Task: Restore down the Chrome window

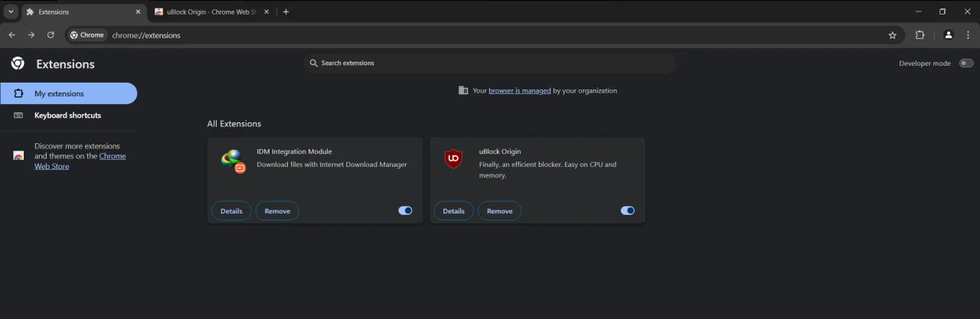Action: coord(942,11)
